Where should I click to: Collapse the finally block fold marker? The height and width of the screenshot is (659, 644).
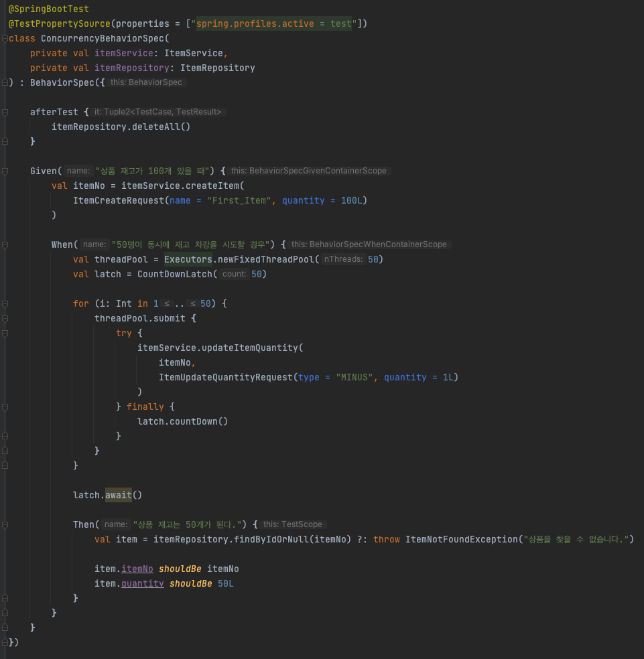(5, 407)
